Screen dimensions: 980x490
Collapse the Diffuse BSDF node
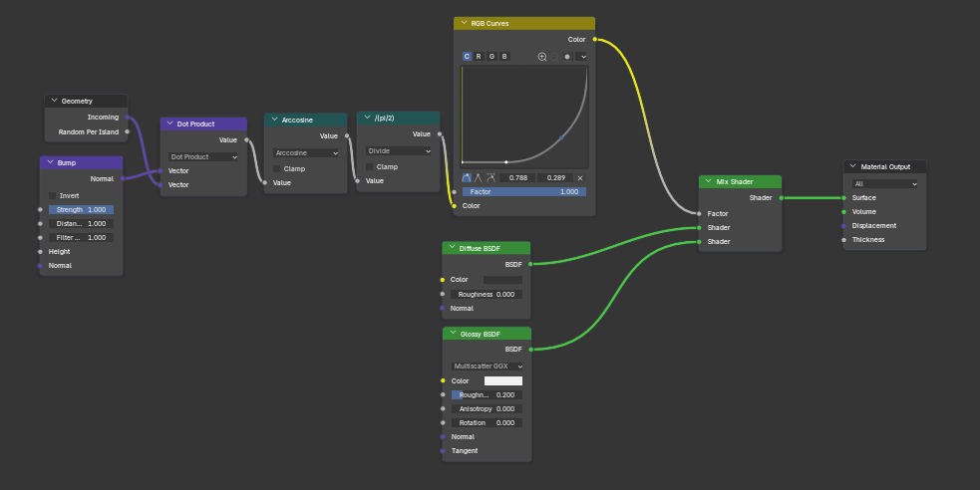452,248
